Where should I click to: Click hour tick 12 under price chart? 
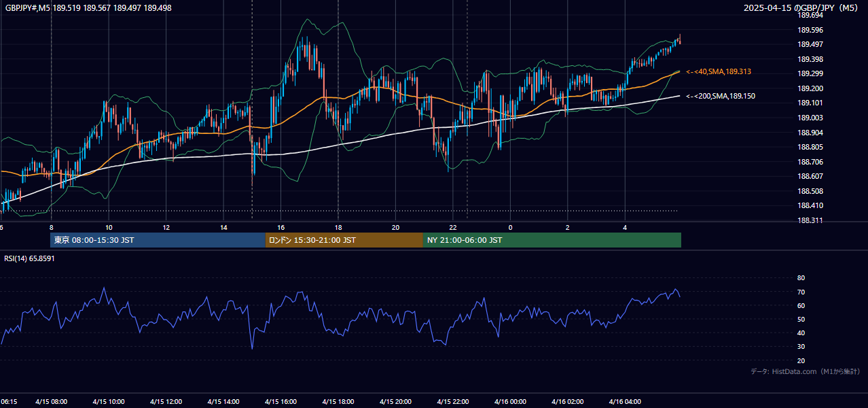point(166,227)
